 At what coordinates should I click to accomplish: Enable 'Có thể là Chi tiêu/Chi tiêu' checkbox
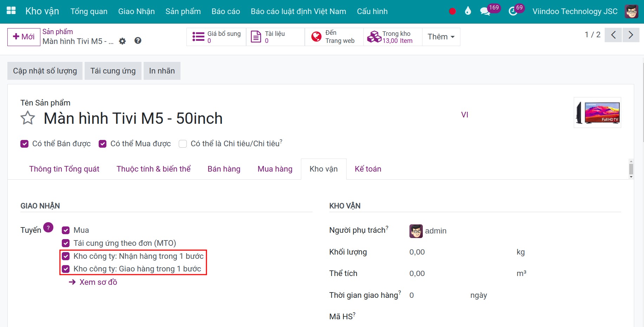point(183,144)
